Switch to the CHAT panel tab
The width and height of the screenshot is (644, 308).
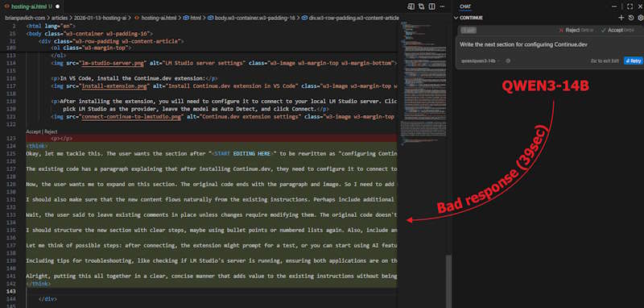point(465,6)
